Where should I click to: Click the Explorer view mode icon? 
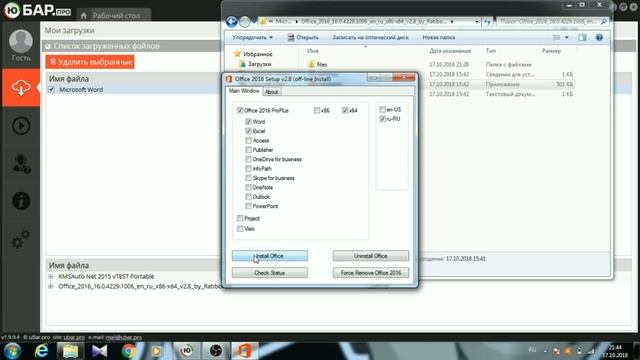(x=556, y=38)
